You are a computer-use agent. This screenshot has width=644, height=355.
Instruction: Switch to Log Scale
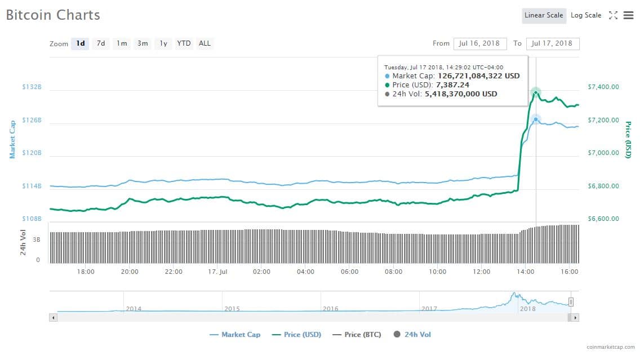pos(585,16)
